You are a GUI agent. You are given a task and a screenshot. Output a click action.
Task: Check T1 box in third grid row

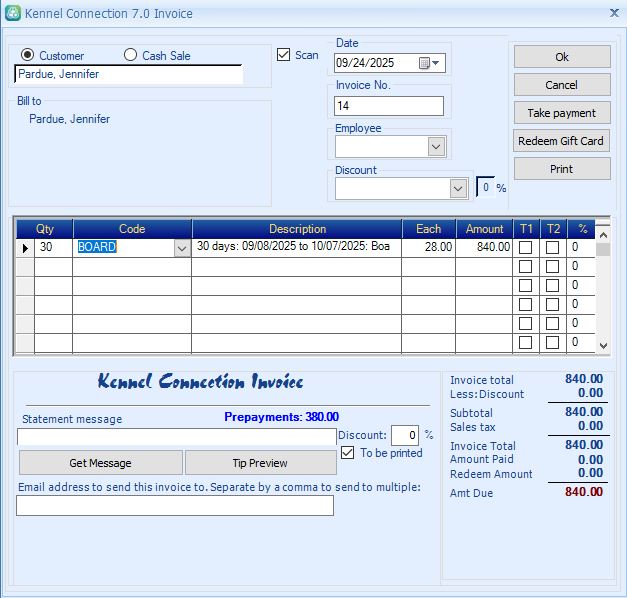pyautogui.click(x=525, y=286)
